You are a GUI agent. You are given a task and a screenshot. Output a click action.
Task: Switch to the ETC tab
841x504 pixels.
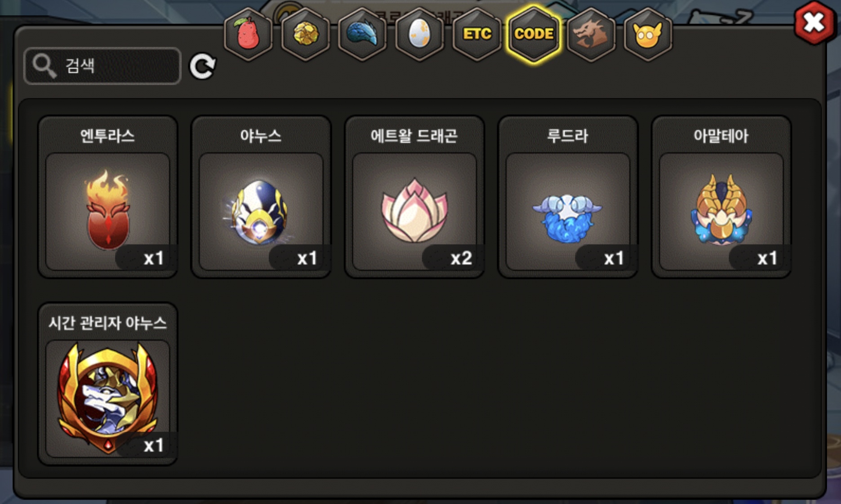(x=476, y=34)
